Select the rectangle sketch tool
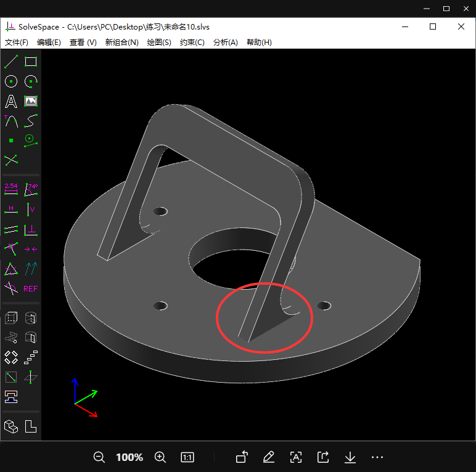 (31, 61)
